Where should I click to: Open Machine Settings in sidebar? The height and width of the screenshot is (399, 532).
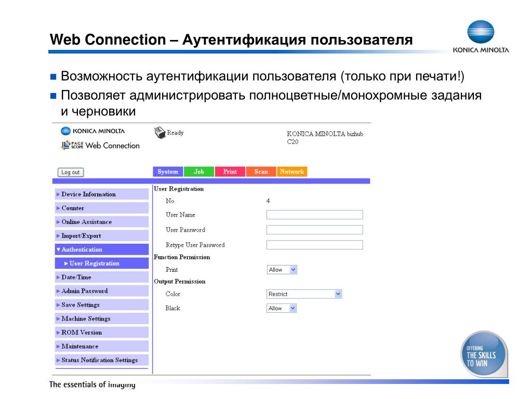point(102,318)
